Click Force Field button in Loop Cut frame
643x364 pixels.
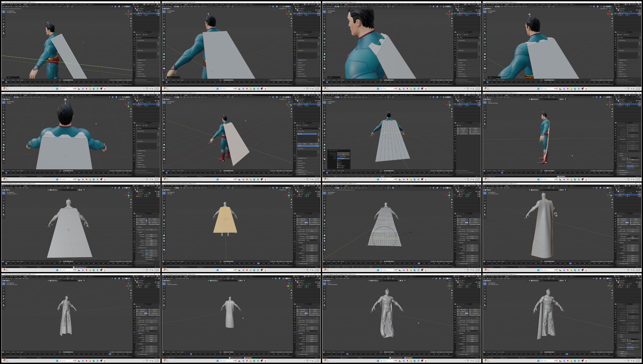(x=463, y=128)
